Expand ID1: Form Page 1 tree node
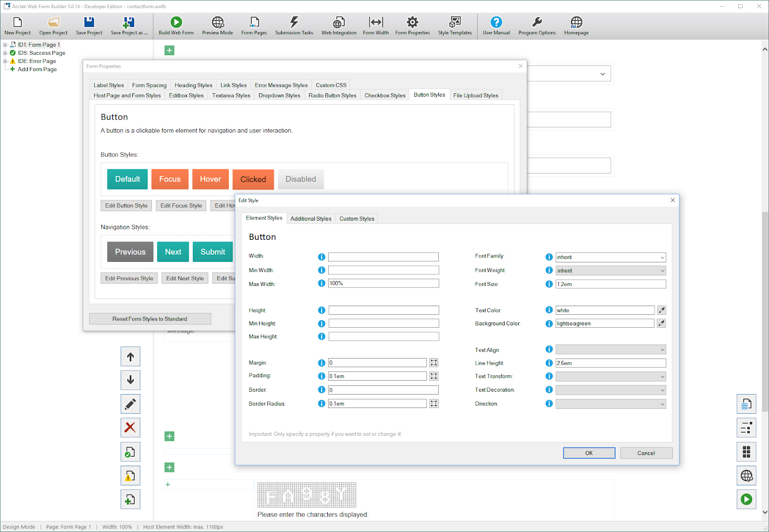The width and height of the screenshot is (769, 532). tap(5, 45)
